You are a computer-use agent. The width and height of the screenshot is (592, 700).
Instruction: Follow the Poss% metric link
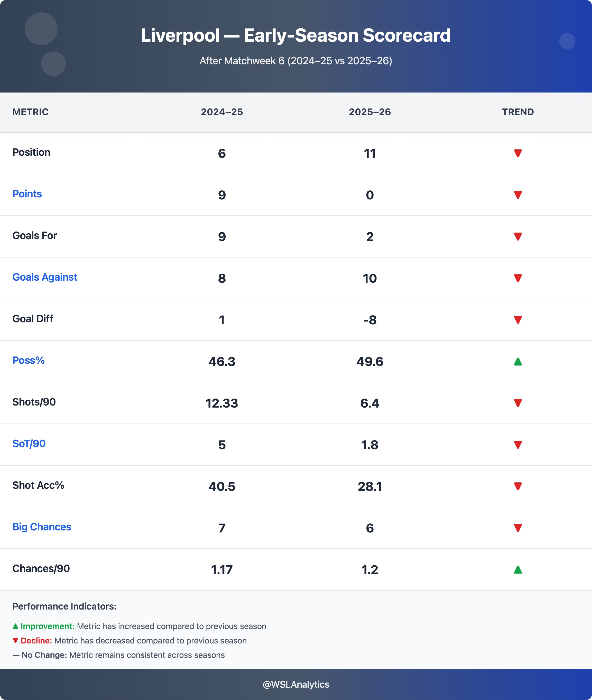tap(29, 360)
